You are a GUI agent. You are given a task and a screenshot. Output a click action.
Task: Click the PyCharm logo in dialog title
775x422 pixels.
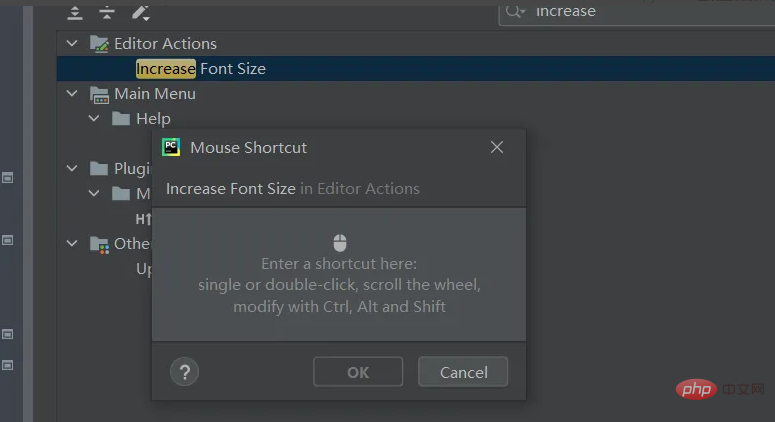(171, 147)
